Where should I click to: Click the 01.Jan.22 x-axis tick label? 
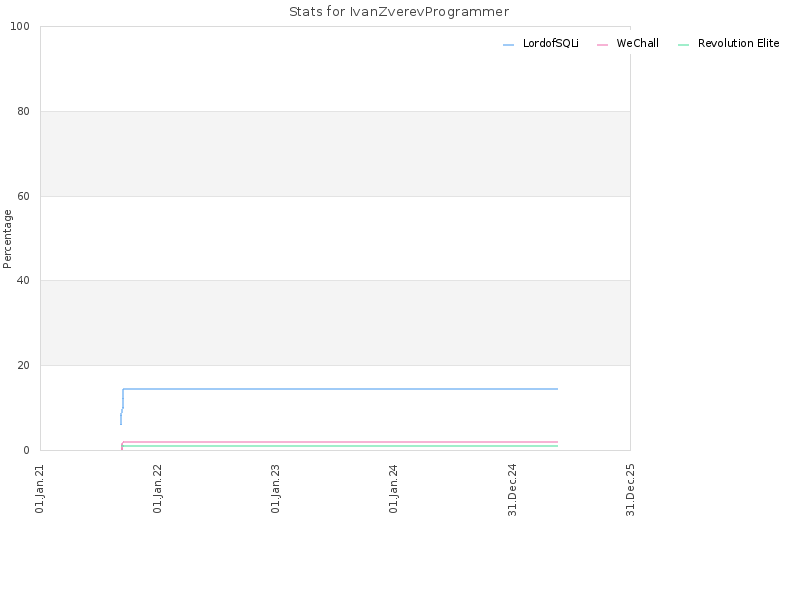click(x=158, y=489)
